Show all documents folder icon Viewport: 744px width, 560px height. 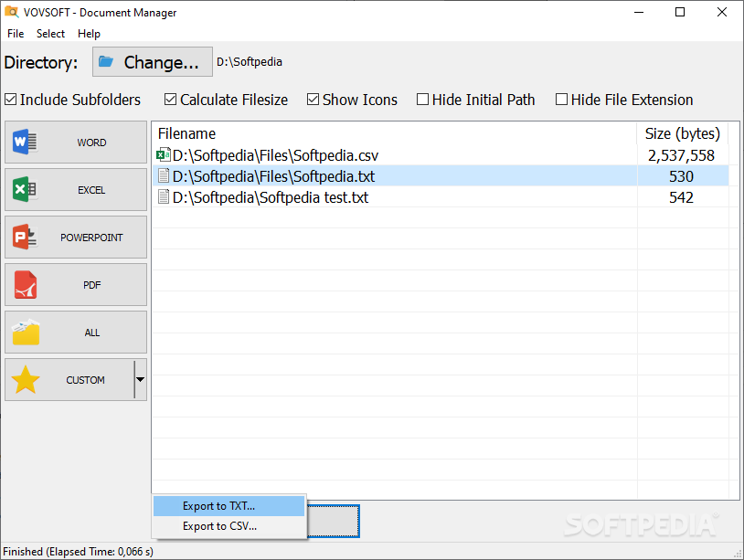click(x=26, y=332)
